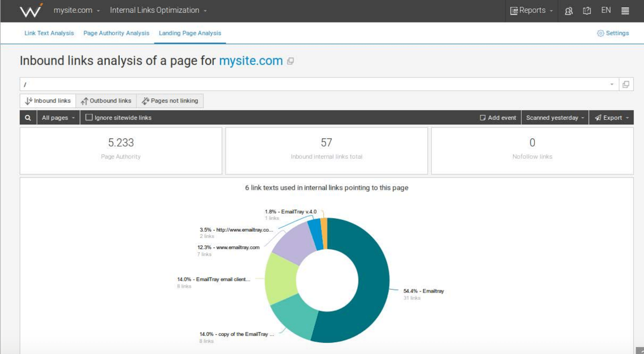Click the search magnifier icon
Viewport: 644px width, 354px height.
coord(28,118)
